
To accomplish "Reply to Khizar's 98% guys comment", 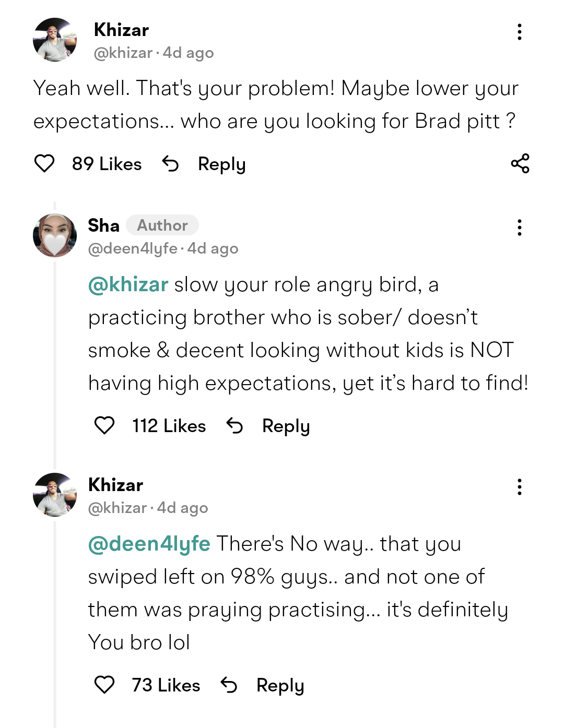I will [x=280, y=685].
